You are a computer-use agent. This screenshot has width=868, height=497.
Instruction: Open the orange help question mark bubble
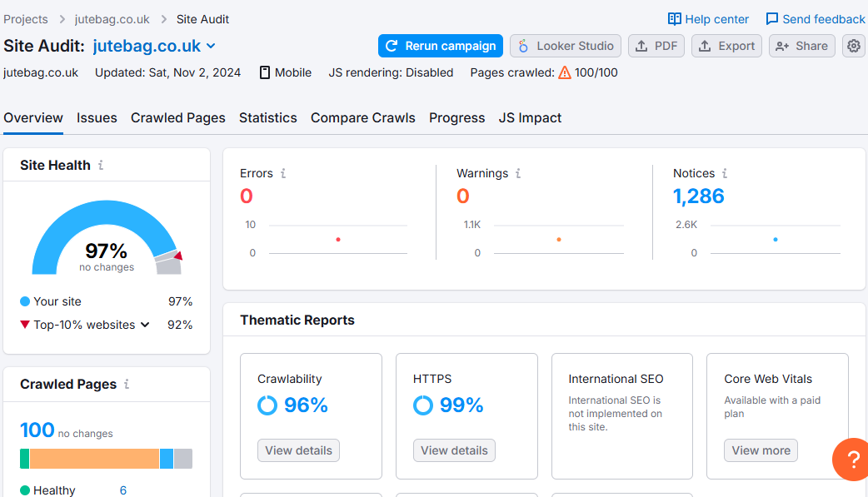(852, 460)
